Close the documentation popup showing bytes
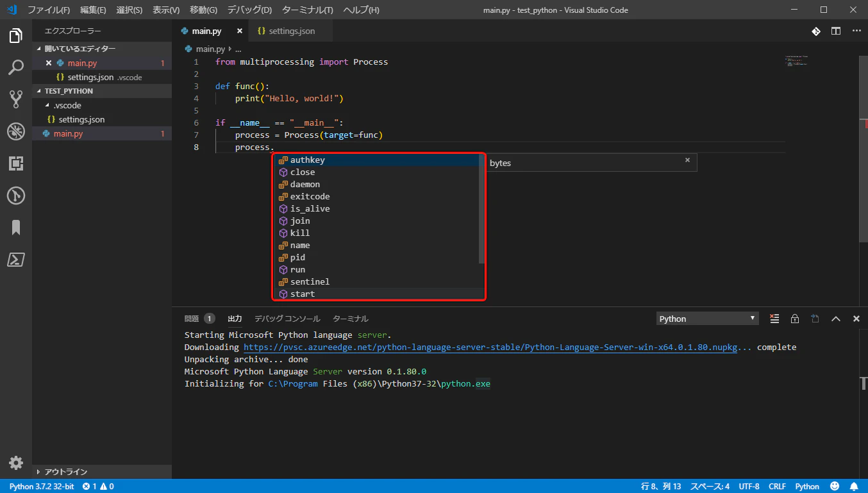 (x=687, y=160)
